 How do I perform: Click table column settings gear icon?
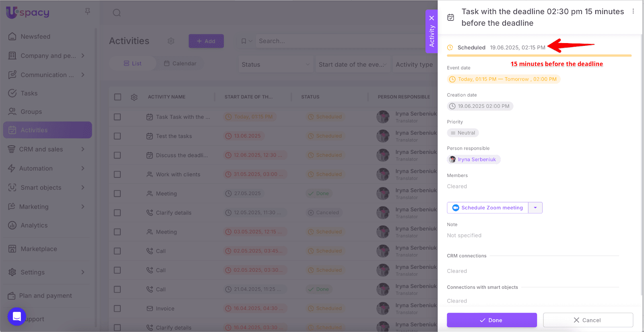(134, 97)
